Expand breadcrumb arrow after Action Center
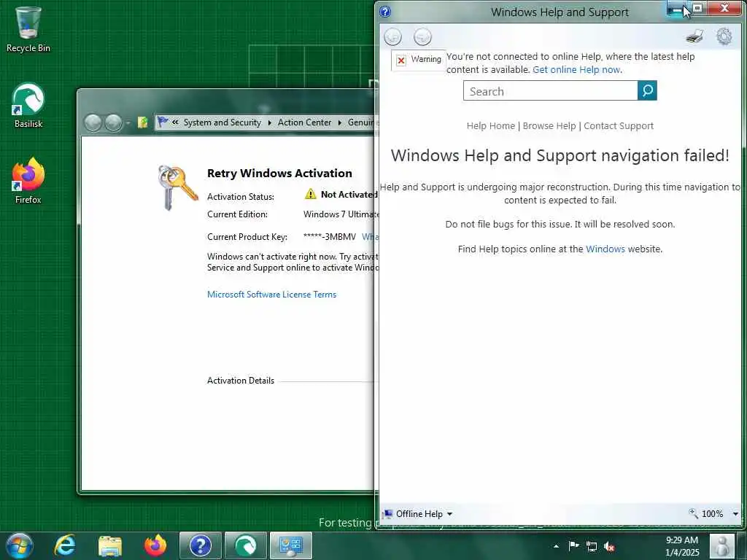Image resolution: width=747 pixels, height=560 pixels. tap(340, 122)
